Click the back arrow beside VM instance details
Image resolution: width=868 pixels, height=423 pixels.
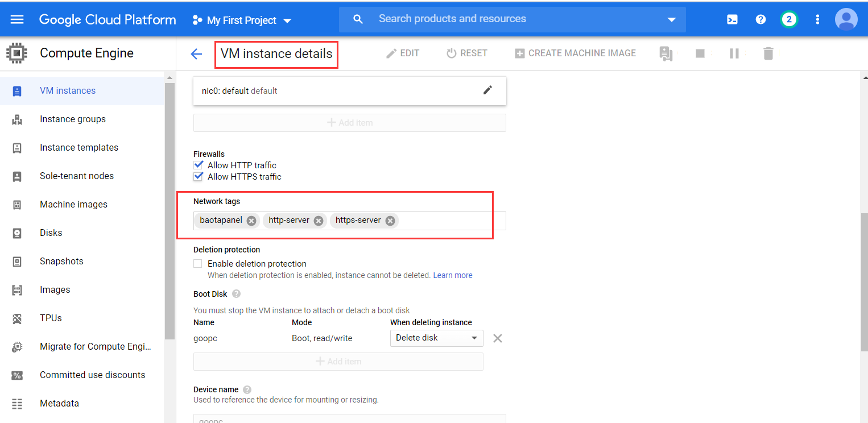196,54
